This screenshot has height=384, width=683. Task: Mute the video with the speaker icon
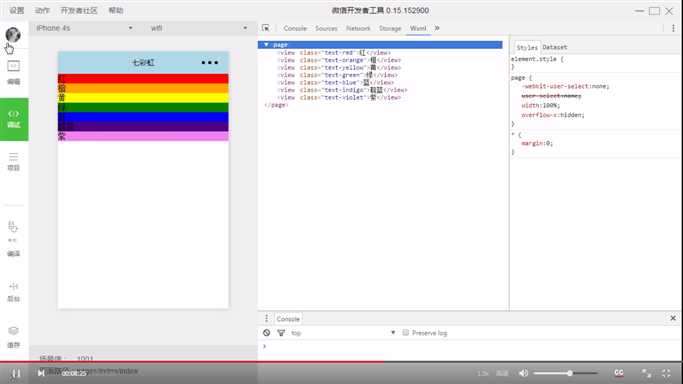click(524, 373)
